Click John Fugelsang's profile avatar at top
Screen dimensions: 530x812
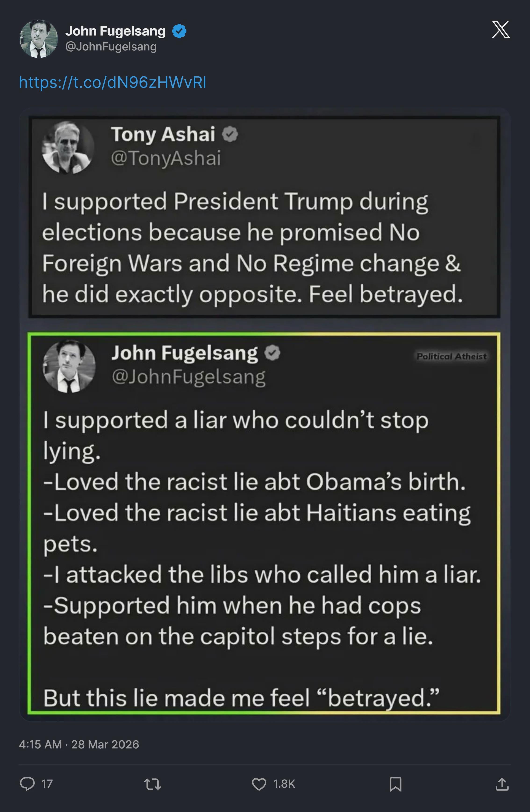point(39,39)
